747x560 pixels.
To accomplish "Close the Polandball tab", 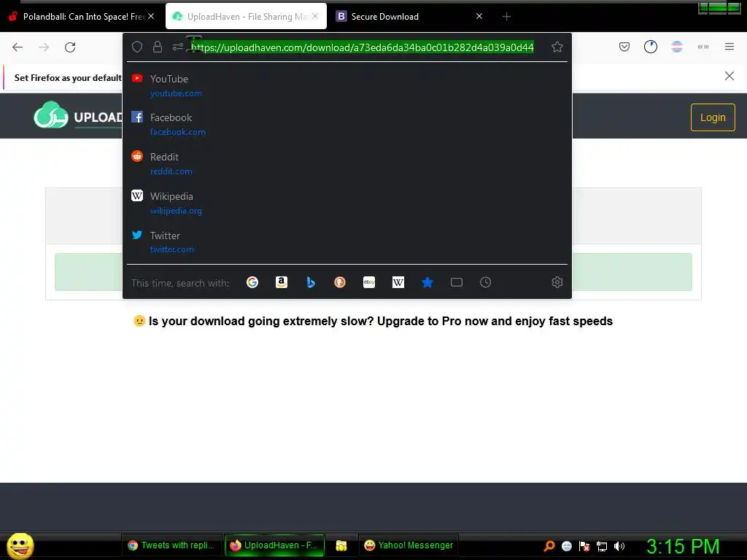I will pos(151,16).
